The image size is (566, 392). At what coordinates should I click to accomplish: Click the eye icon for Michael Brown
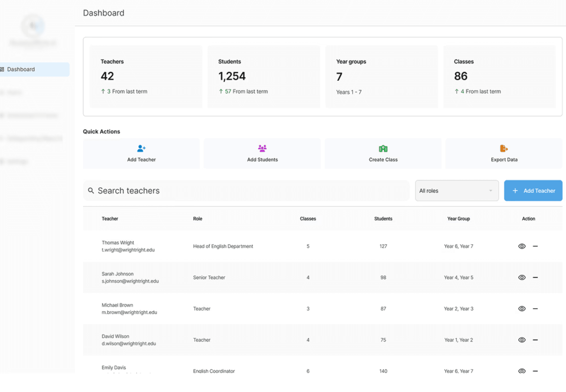pos(522,308)
